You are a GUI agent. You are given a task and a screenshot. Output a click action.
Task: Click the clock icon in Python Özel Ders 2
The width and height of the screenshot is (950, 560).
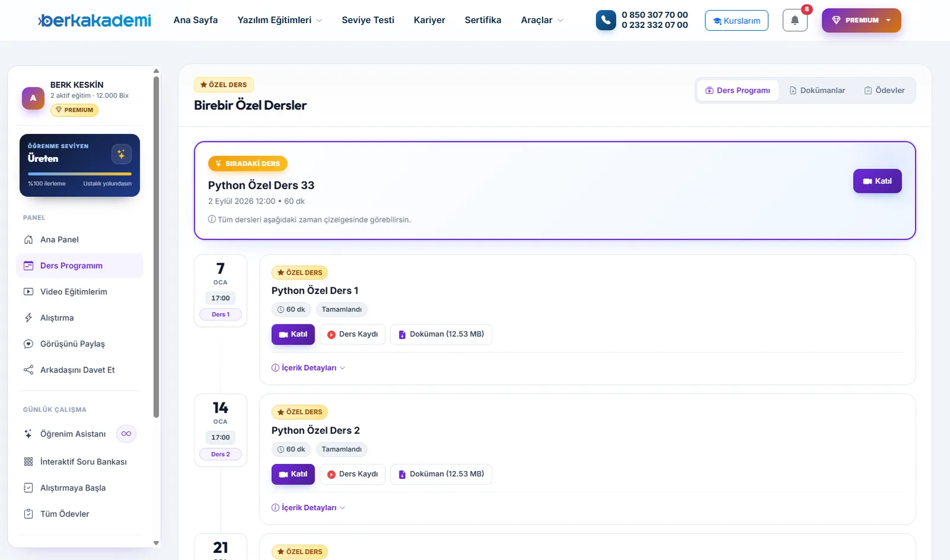point(281,450)
